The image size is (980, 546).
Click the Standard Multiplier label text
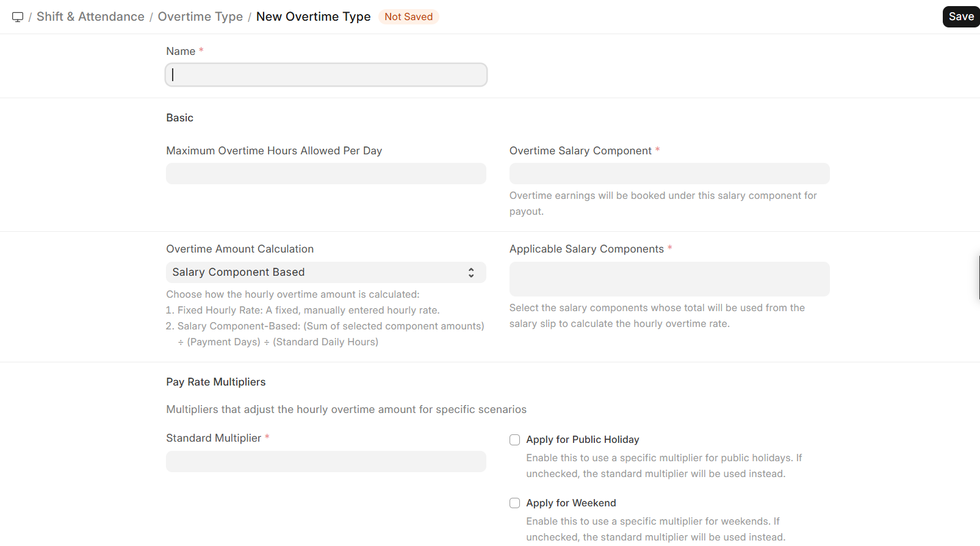pos(214,439)
